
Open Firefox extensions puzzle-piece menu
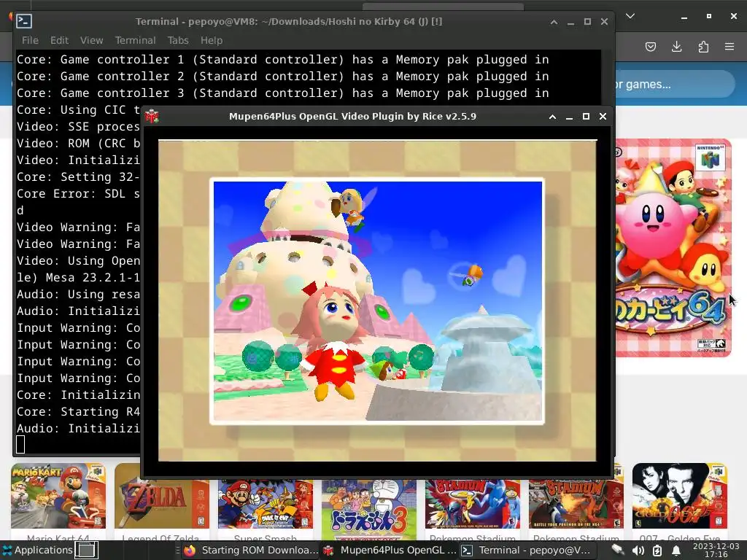click(703, 47)
